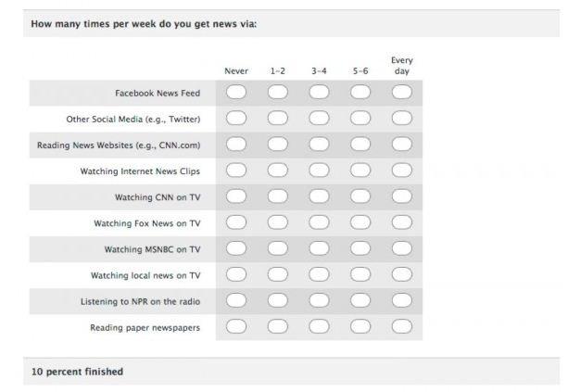Select 1-2 for Watching Internet News Clips
The height and width of the screenshot is (392, 568).
pos(278,171)
